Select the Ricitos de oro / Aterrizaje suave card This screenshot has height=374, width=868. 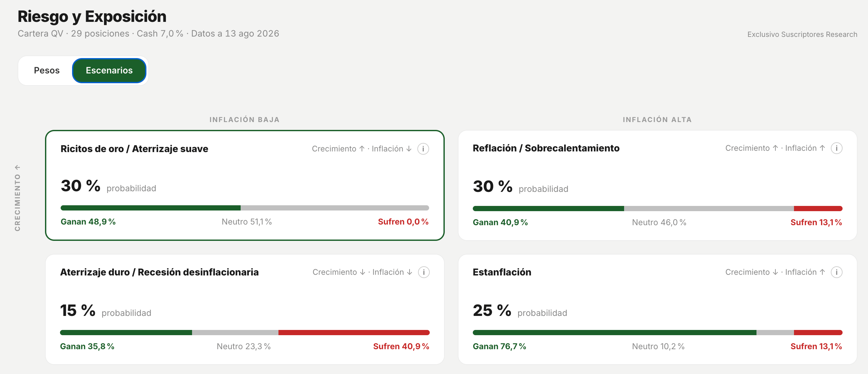[245, 185]
